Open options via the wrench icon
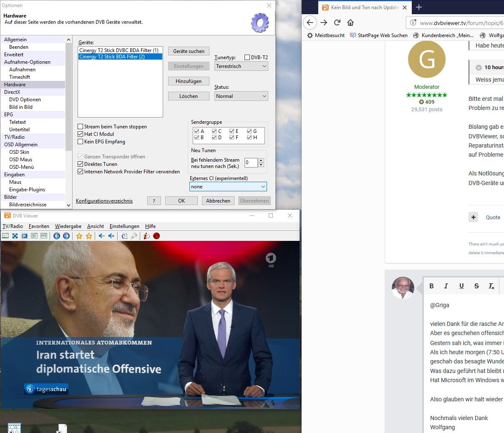This screenshot has height=433, width=504. coord(134,236)
